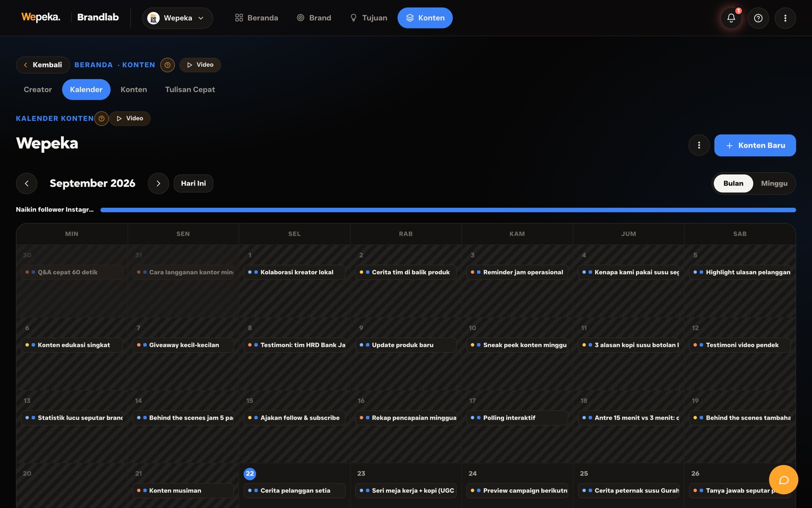Viewport: 812px width, 508px height.
Task: Click the Wepeka logo
Action: pos(41,17)
